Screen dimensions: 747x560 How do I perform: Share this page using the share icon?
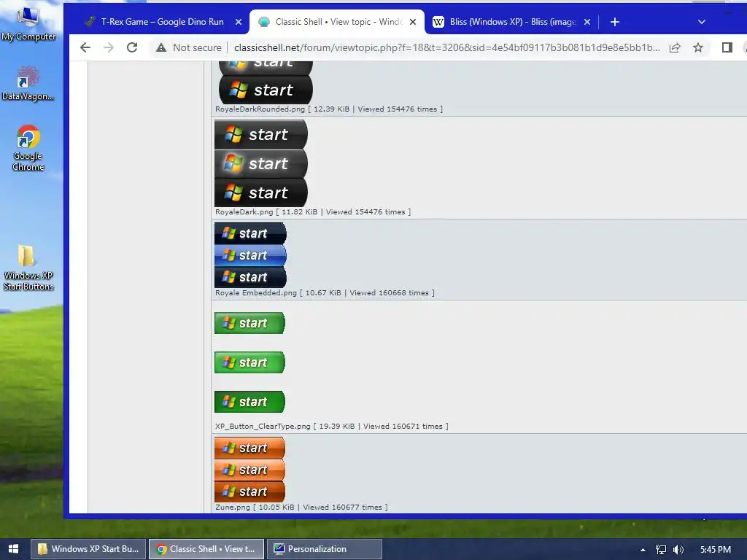point(675,47)
